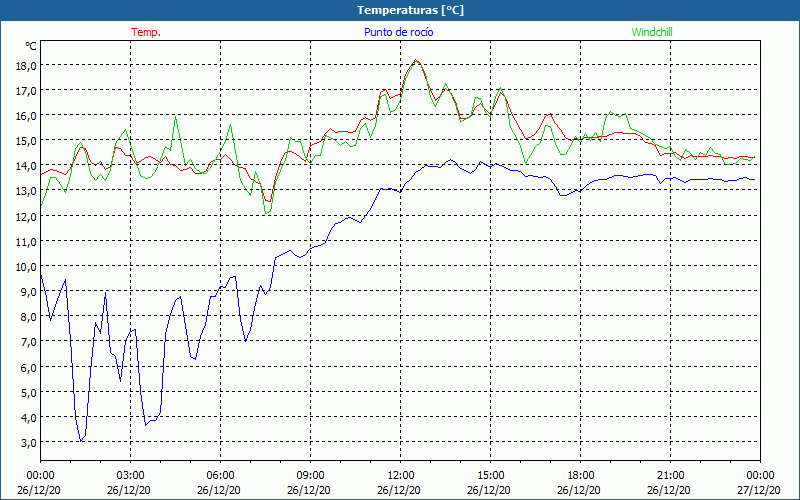Screen dimensions: 800x500
Task: Click the 16,0 y-axis value
Action: tap(27, 116)
